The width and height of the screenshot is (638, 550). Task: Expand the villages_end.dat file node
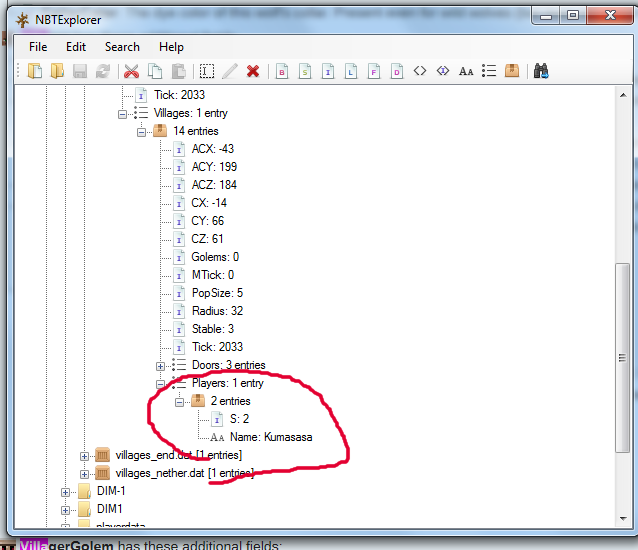(x=85, y=455)
